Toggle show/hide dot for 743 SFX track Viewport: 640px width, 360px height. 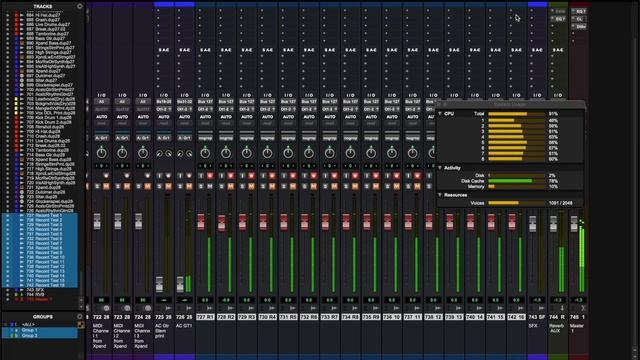(7, 290)
